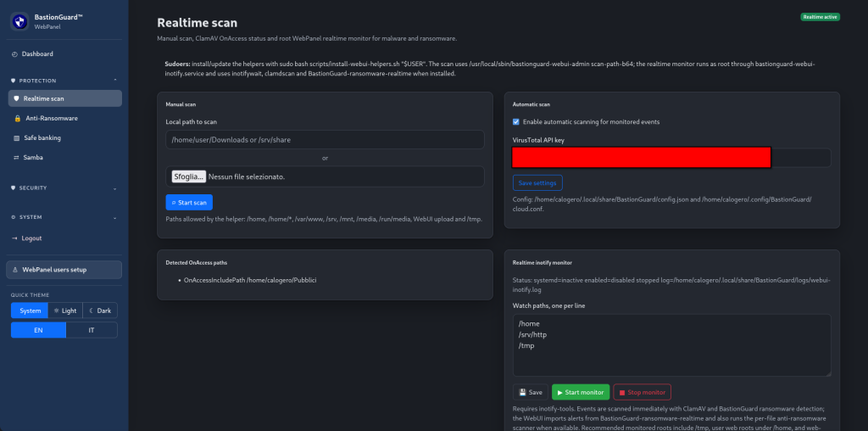Start the realtime monitor
The width and height of the screenshot is (868, 431).
[581, 392]
